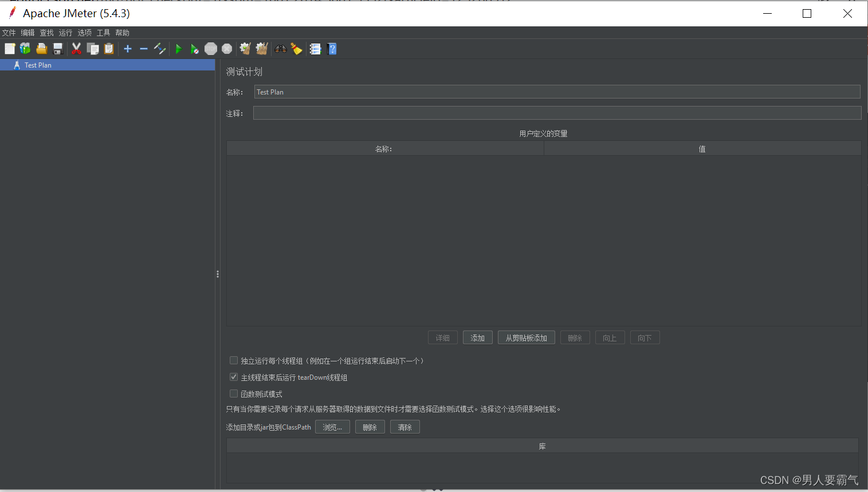Open the 查找 menu
This screenshot has height=492, width=868.
[x=47, y=33]
